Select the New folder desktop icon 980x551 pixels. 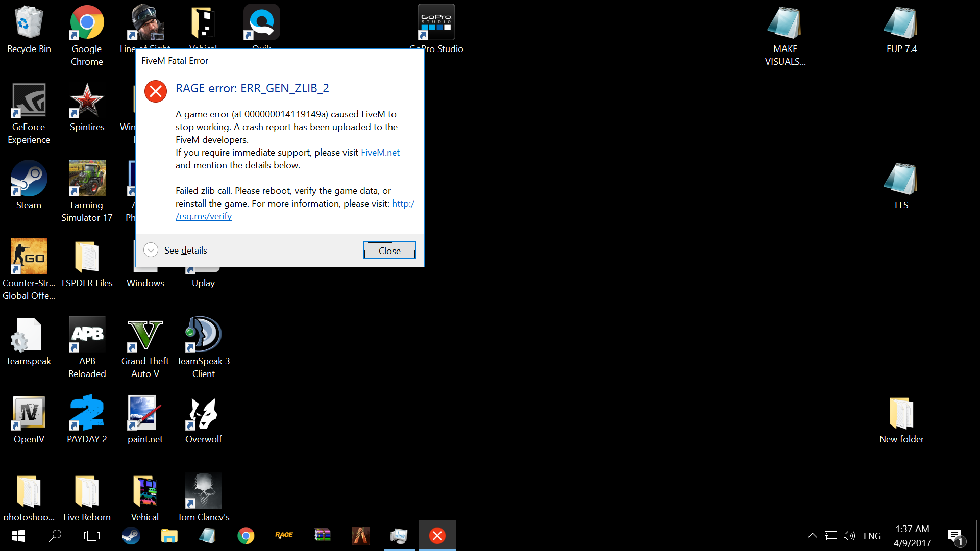901,420
